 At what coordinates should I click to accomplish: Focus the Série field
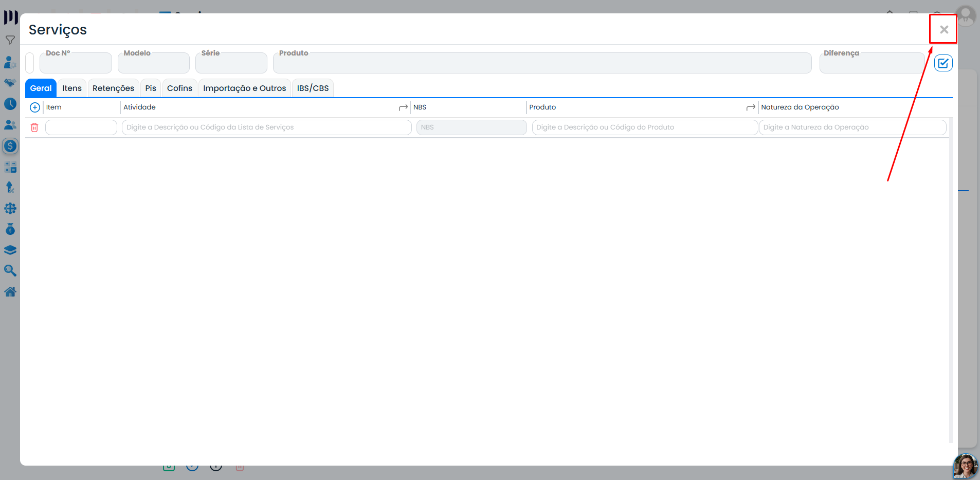(x=231, y=63)
